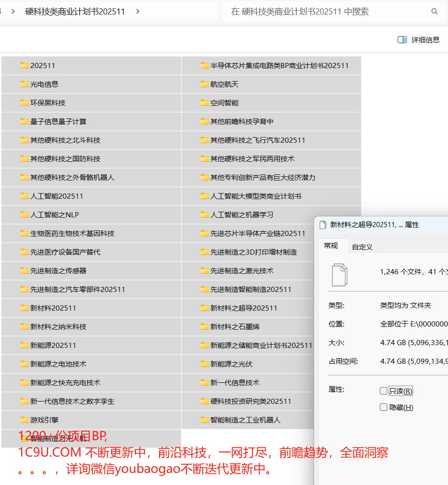448x485 pixels.
Task: Open the 光电信息 folder
Action: tap(44, 84)
